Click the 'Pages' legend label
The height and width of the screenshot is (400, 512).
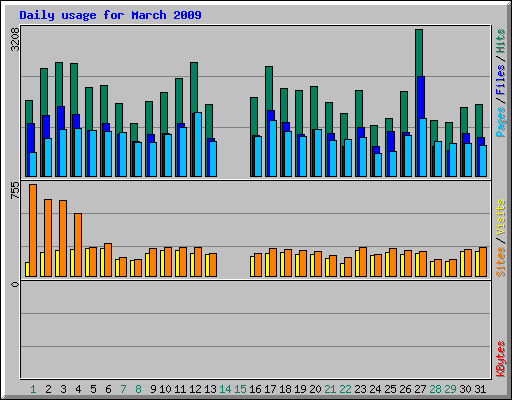coord(500,122)
